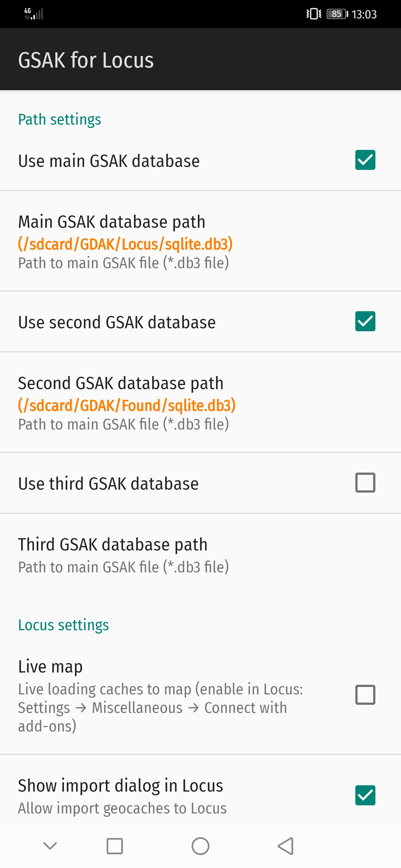Tap the hide navigation bar chevron
The width and height of the screenshot is (401, 868).
50,846
